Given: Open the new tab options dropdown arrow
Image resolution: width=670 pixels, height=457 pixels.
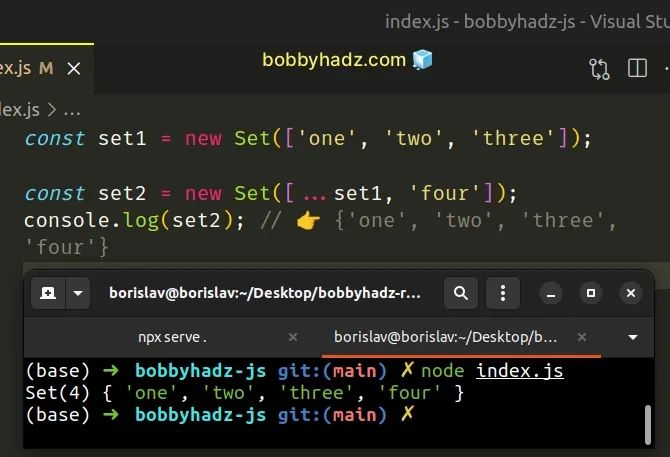Looking at the screenshot, I should (78, 293).
